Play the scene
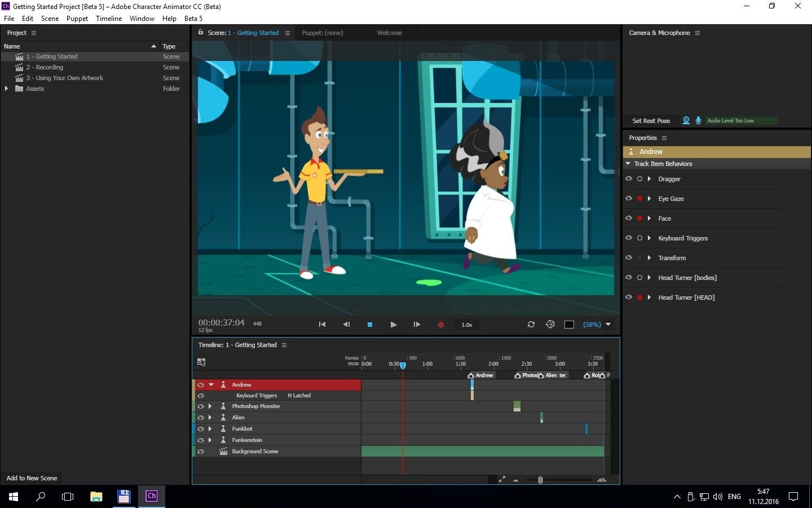This screenshot has width=812, height=508. pyautogui.click(x=393, y=325)
